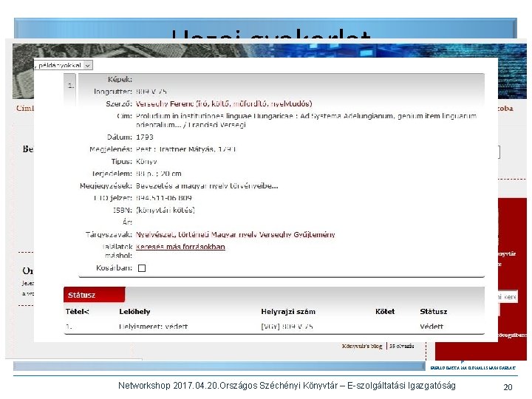Screen dimensions: 532x399
Task: Click the 'Pest : Trattner Mátyás' publication text
Action: click(x=175, y=149)
